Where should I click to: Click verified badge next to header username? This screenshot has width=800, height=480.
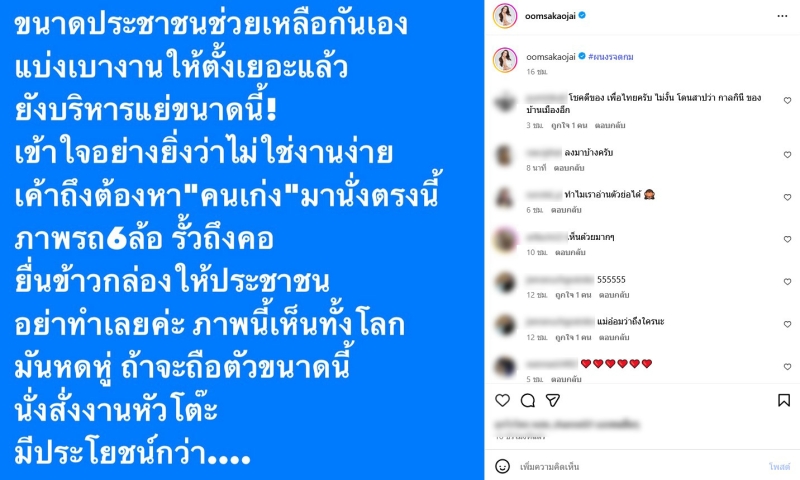click(x=582, y=16)
